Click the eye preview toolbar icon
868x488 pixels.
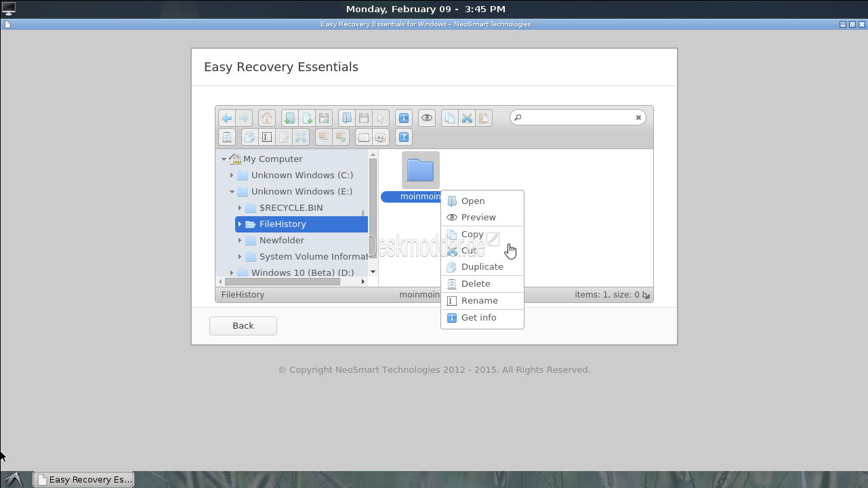click(427, 118)
